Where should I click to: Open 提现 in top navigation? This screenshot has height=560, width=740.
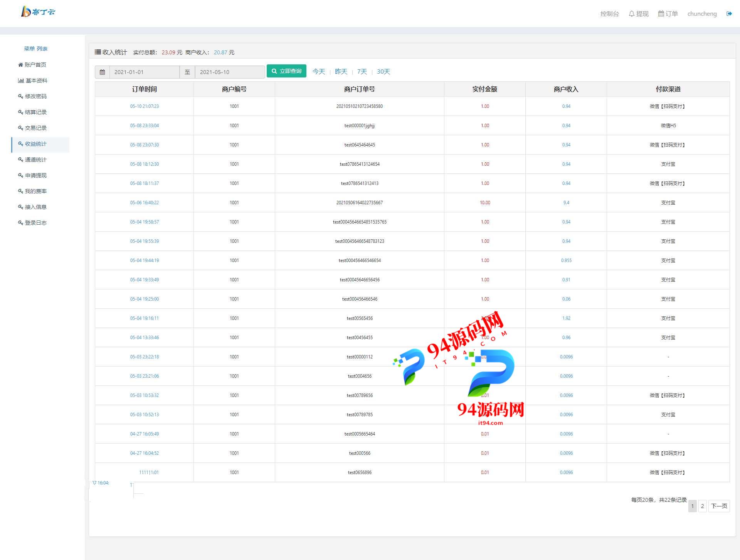(x=639, y=14)
